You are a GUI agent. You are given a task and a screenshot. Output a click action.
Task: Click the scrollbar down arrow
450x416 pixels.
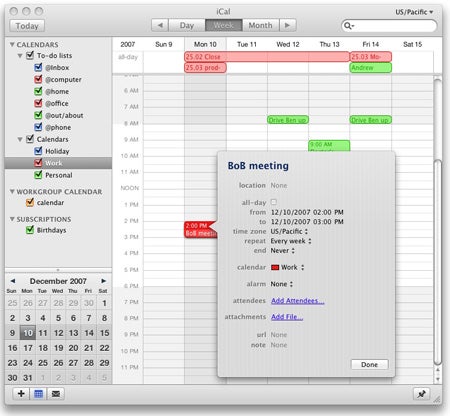(438, 379)
